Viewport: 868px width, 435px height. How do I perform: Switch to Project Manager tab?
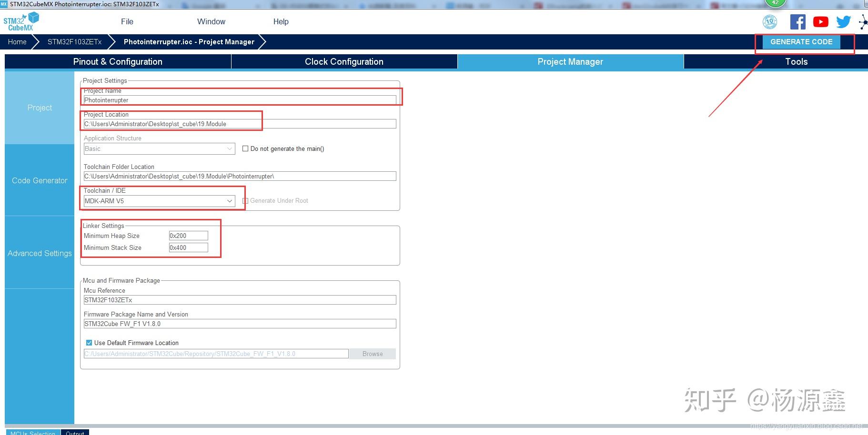570,62
